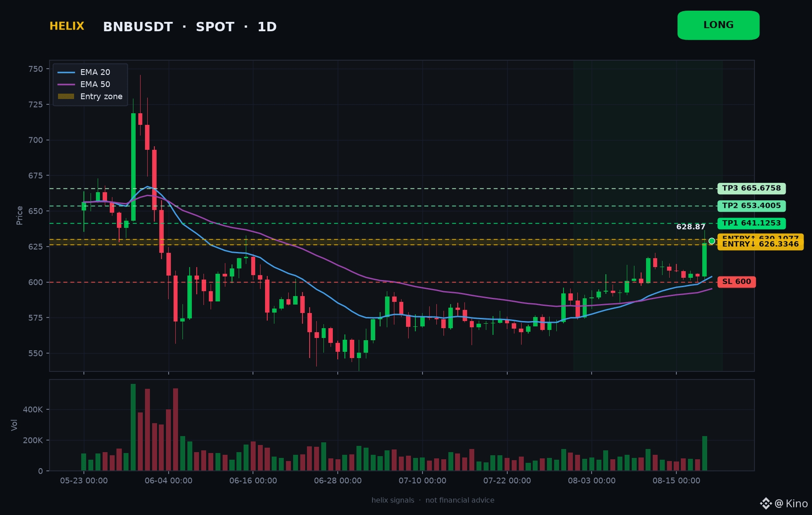The height and width of the screenshot is (515, 812).
Task: Click the 07-10 00:00 date label
Action: pos(423,481)
